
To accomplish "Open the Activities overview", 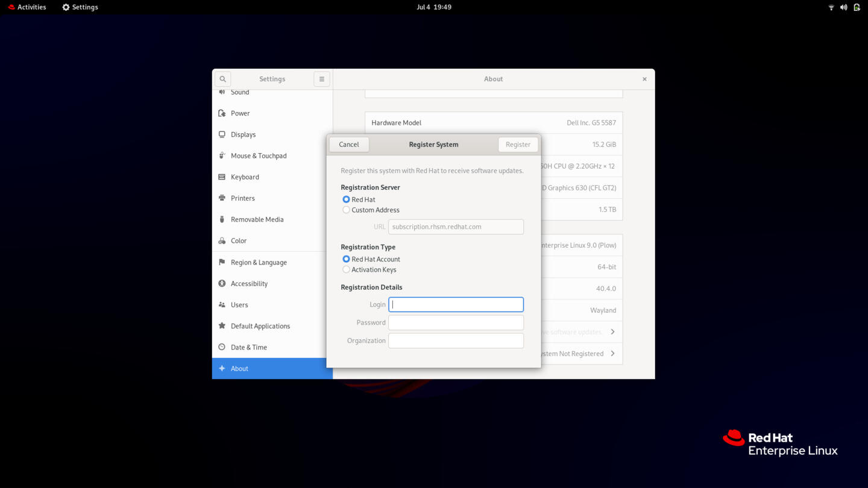I will point(27,7).
